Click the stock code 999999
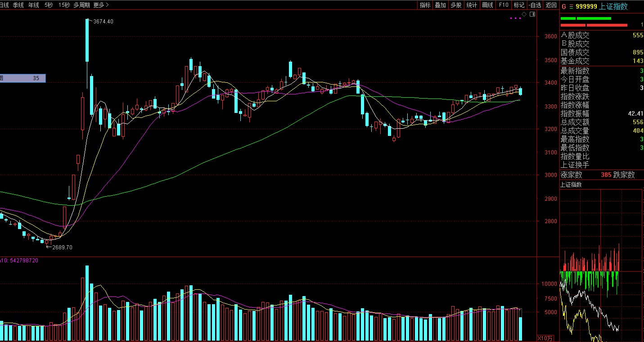644x342 pixels. [586, 6]
